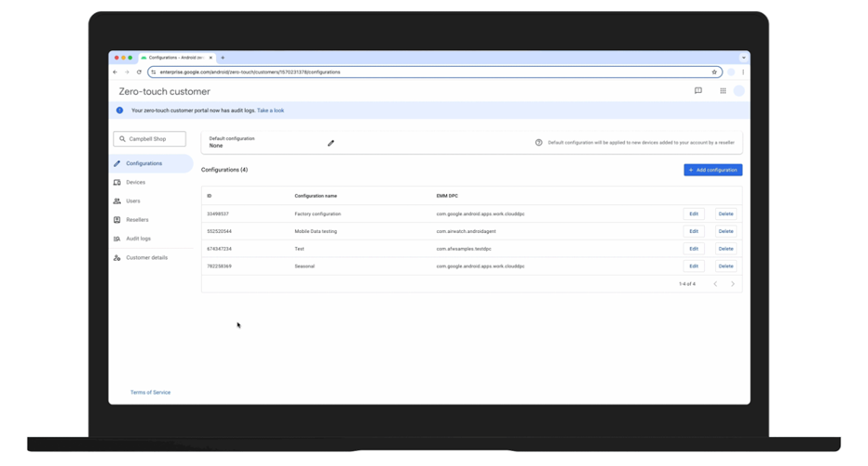This screenshot has width=868, height=466.
Task: Reload the page with refresh icon
Action: [x=139, y=72]
